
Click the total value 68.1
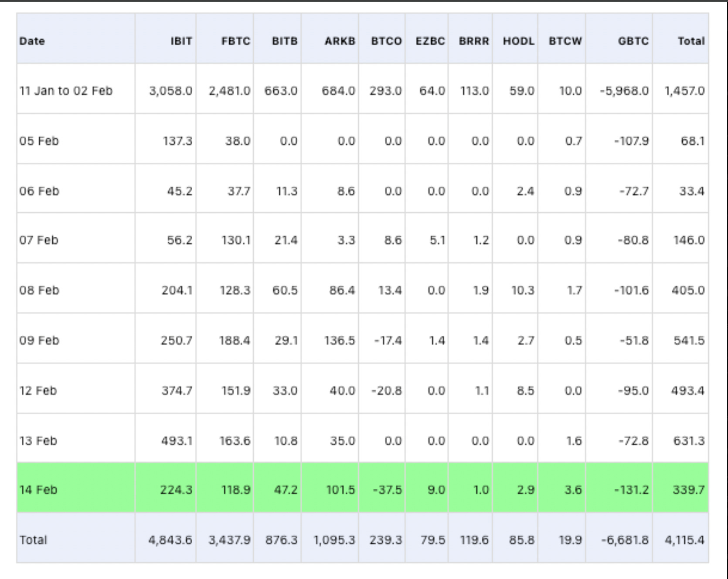point(693,141)
